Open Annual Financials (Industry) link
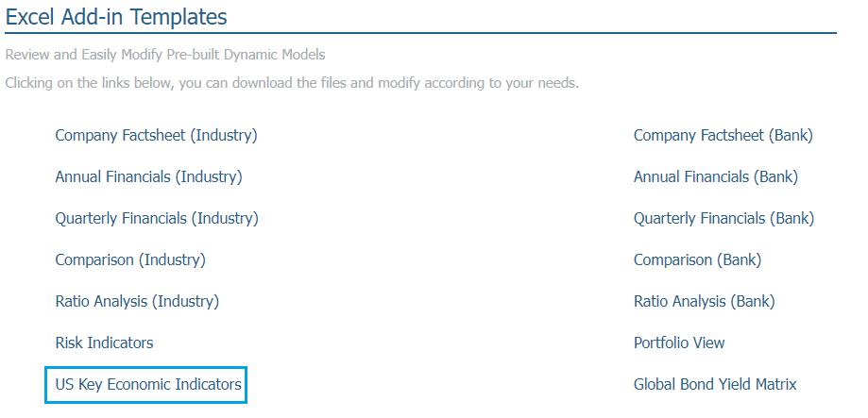Screen dimensions: 868x418 click(x=149, y=177)
